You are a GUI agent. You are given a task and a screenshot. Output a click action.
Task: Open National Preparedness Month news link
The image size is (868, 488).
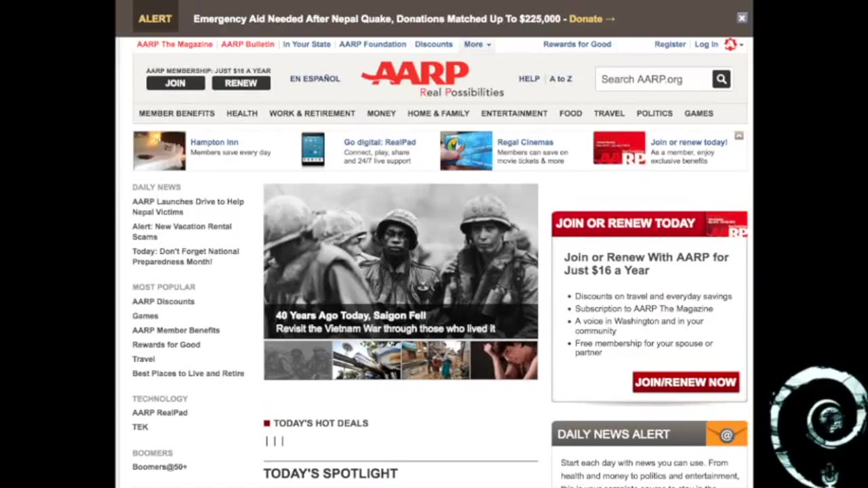click(x=186, y=256)
